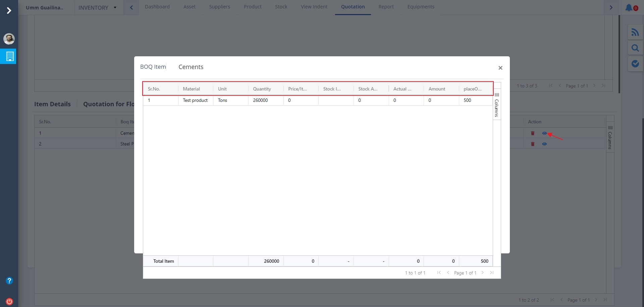Click the blue help question icon
The height and width of the screenshot is (307, 644).
9,281
